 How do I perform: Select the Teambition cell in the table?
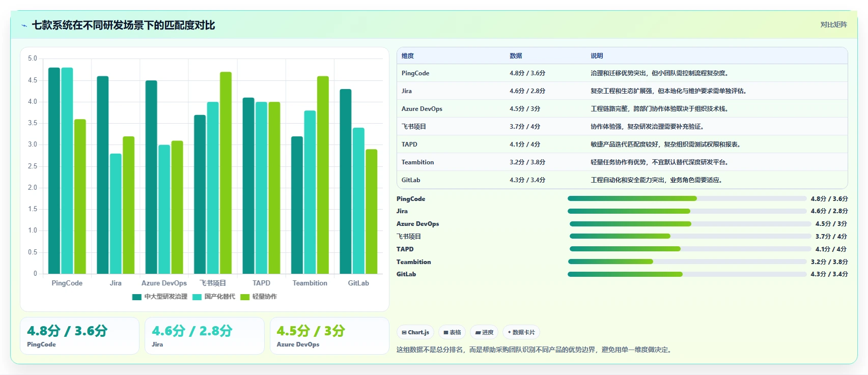[x=418, y=162]
